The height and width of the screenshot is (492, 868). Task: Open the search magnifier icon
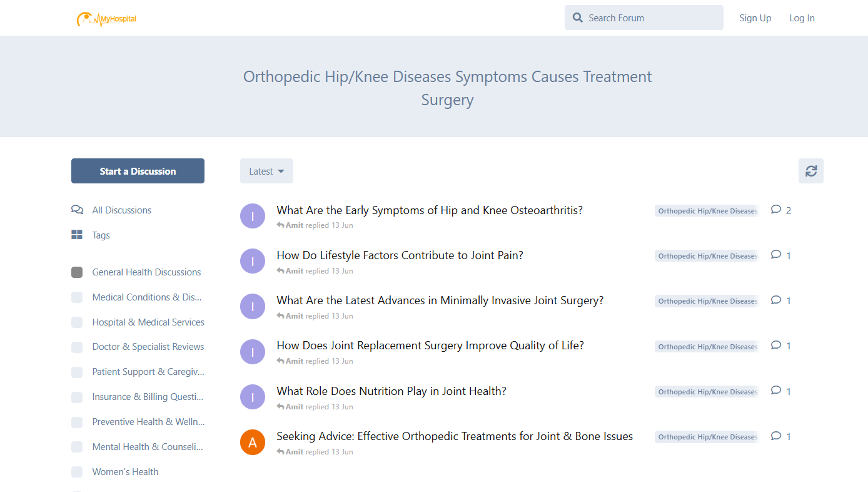click(577, 18)
